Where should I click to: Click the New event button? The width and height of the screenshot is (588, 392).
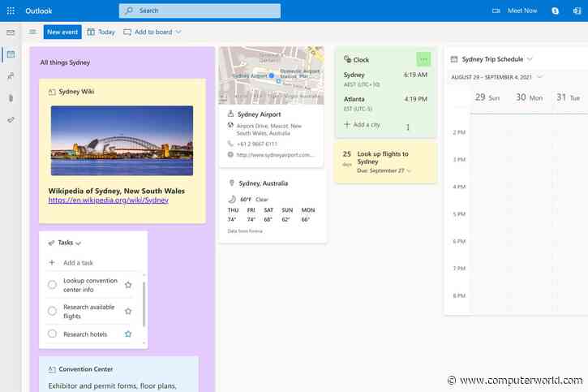62,32
